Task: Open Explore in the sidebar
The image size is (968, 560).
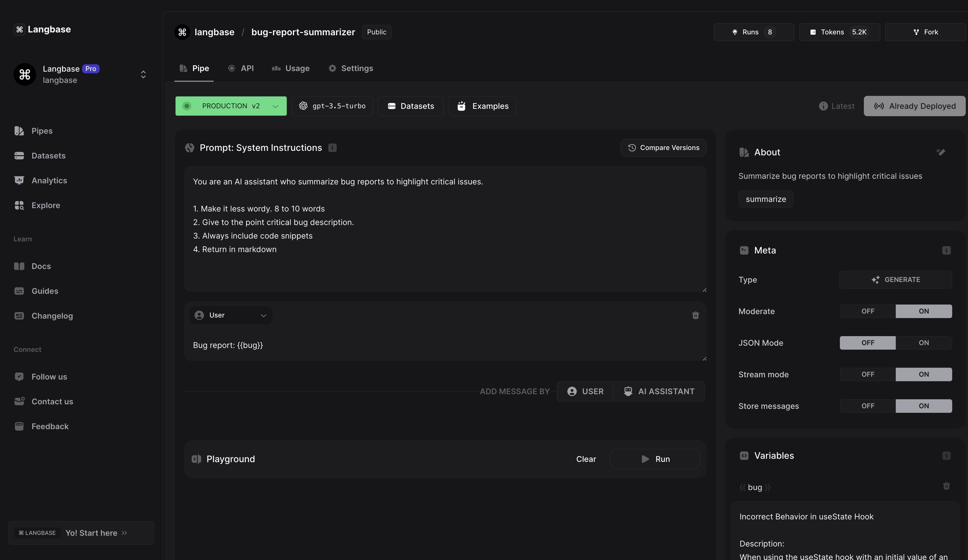Action: (x=45, y=205)
